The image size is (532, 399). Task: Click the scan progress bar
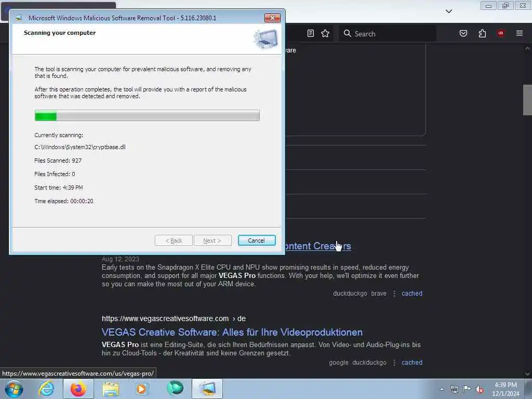[x=147, y=115]
